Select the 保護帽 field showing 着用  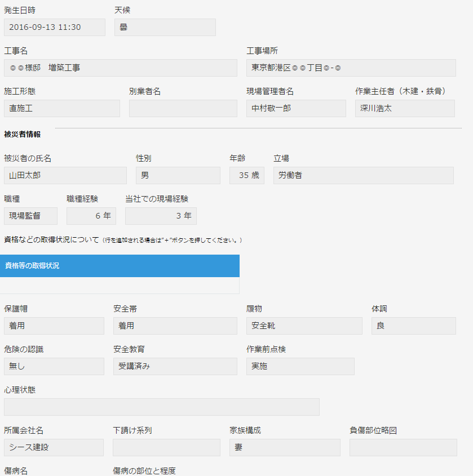tap(54, 326)
